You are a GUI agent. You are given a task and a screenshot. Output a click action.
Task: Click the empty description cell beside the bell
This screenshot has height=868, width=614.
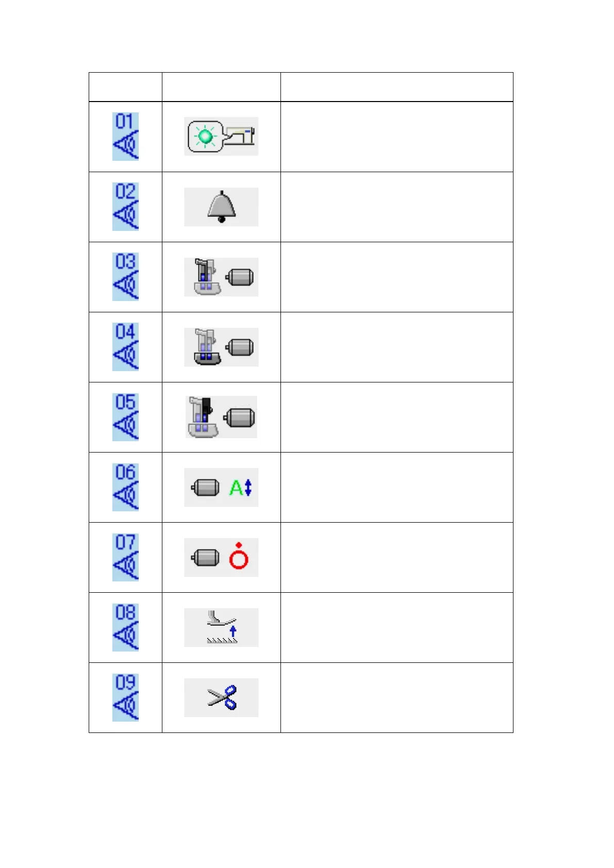(x=396, y=207)
